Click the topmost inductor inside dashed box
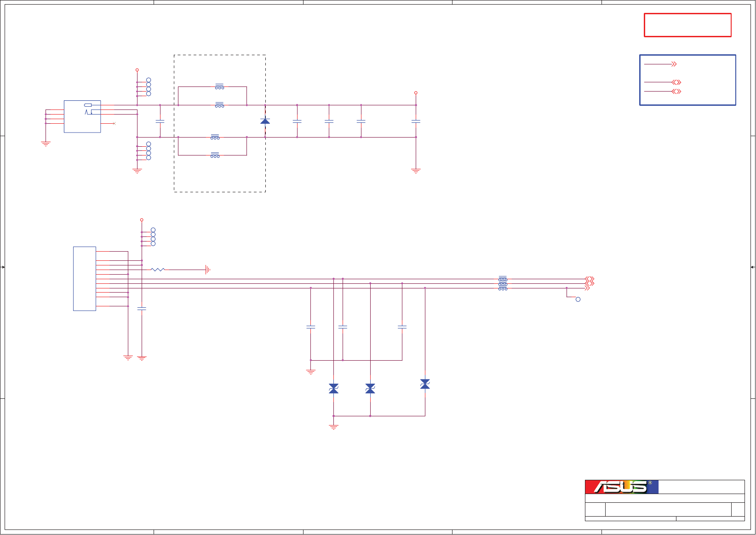Screen dimensions: 756x535 [219, 86]
